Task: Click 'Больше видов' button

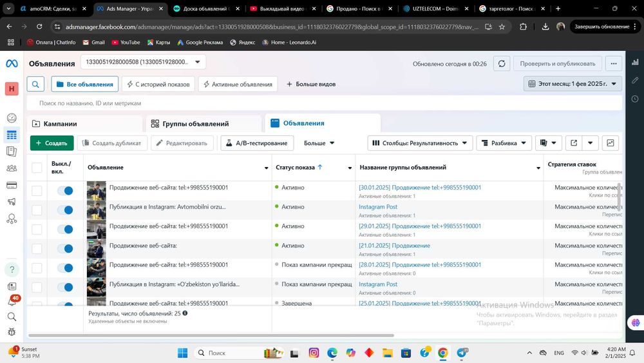Action: click(311, 84)
